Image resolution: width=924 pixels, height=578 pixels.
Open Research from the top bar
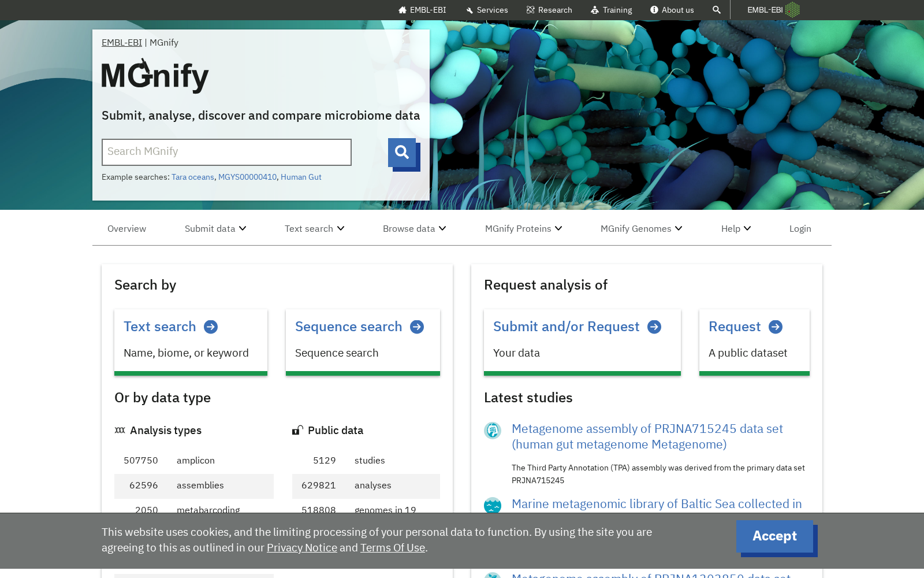[x=549, y=10]
